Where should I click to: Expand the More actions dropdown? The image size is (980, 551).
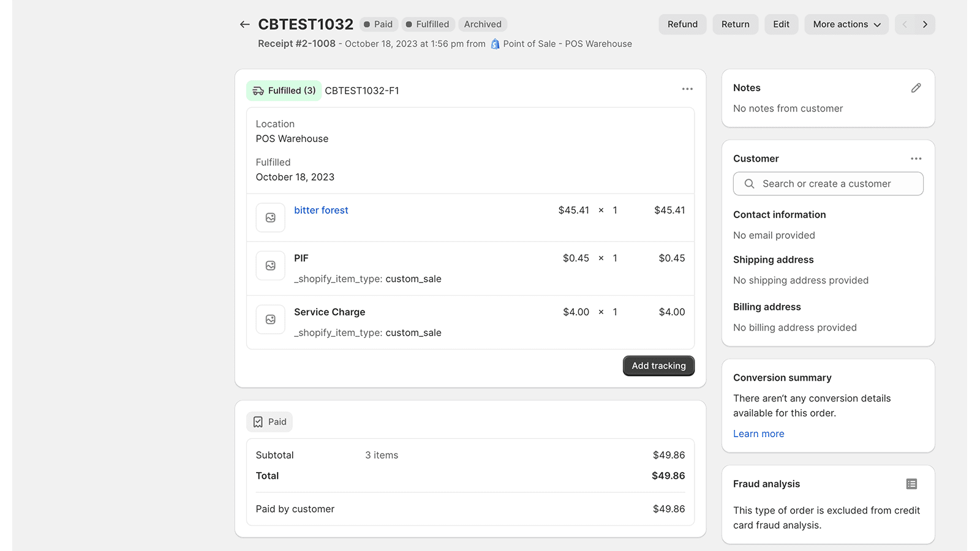846,24
